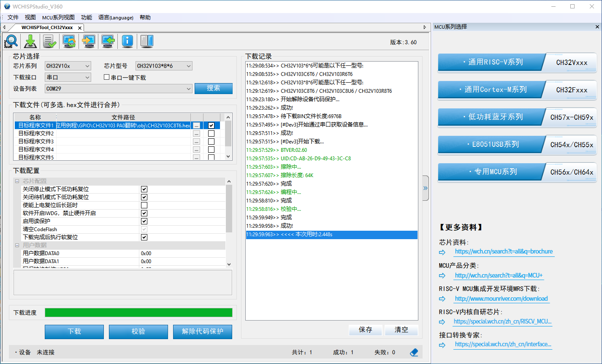Viewport: 602px width, 364px height.
Task: Click the 搜索 button
Action: (x=214, y=89)
